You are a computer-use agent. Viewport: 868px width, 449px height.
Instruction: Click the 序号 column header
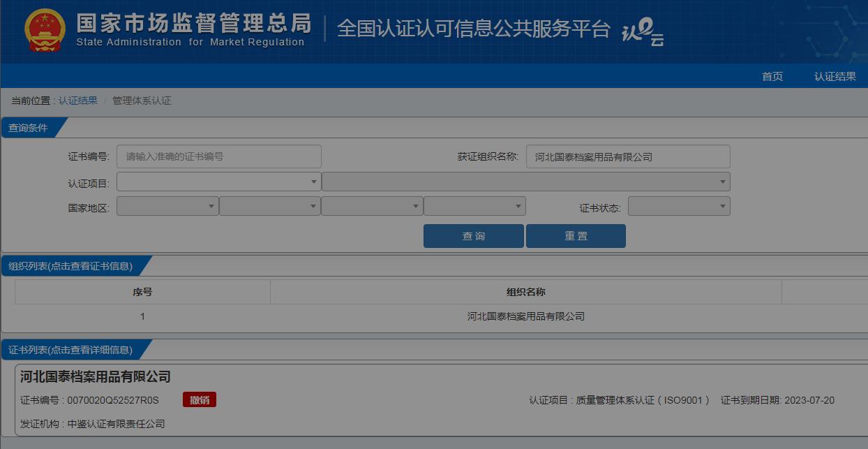click(142, 292)
